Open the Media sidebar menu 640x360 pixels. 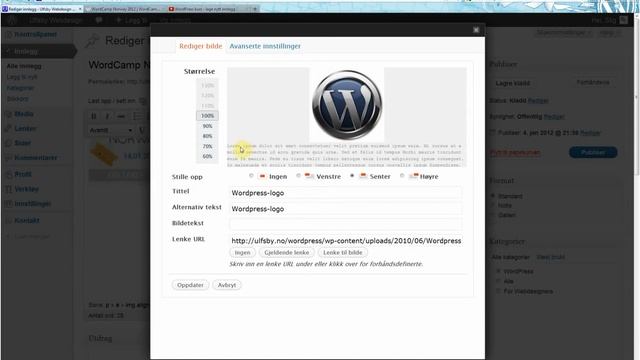(x=24, y=114)
